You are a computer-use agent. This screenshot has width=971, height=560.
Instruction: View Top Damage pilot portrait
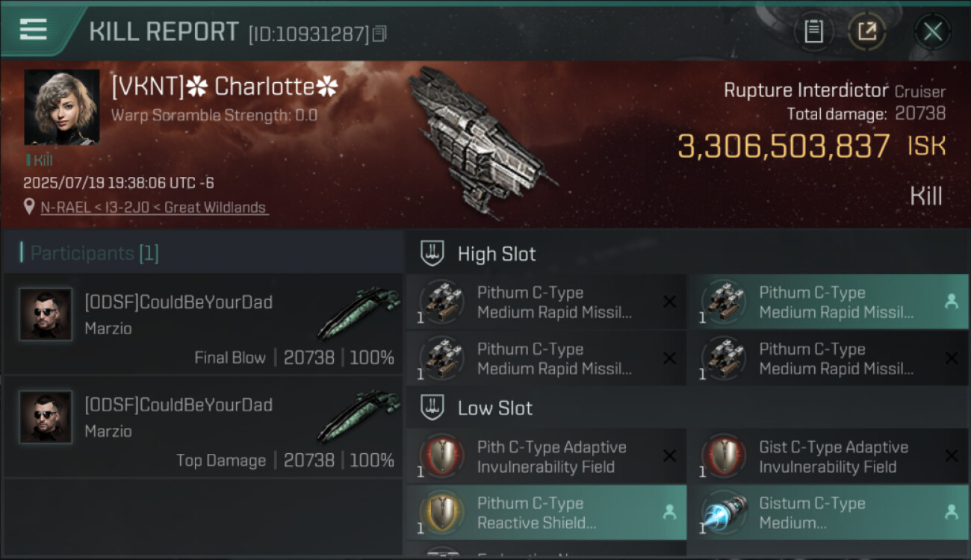tap(46, 417)
